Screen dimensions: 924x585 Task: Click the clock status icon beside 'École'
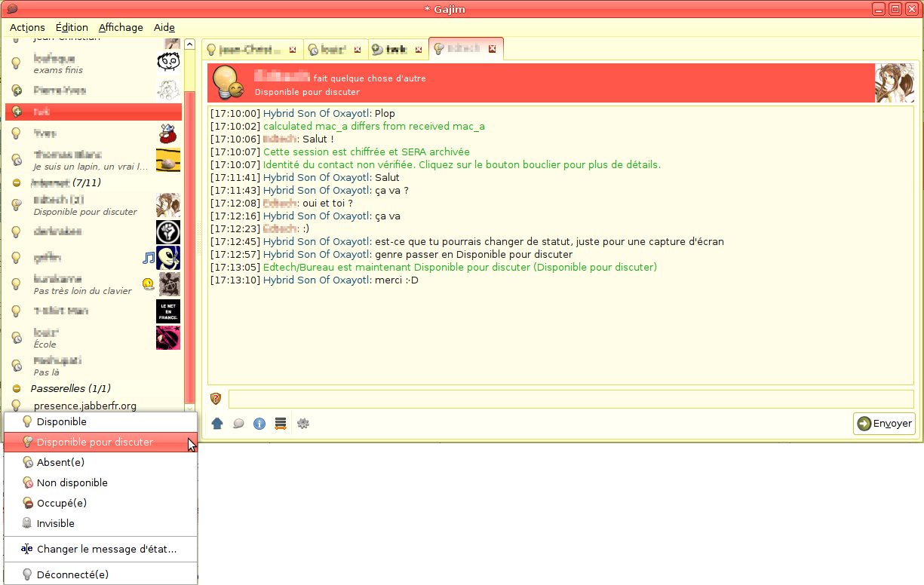click(16, 338)
